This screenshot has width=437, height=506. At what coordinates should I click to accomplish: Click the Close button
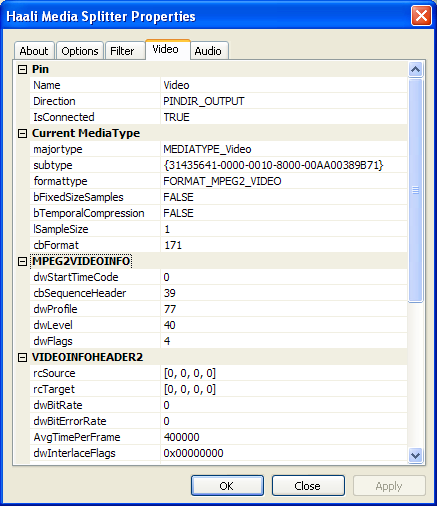tap(308, 486)
